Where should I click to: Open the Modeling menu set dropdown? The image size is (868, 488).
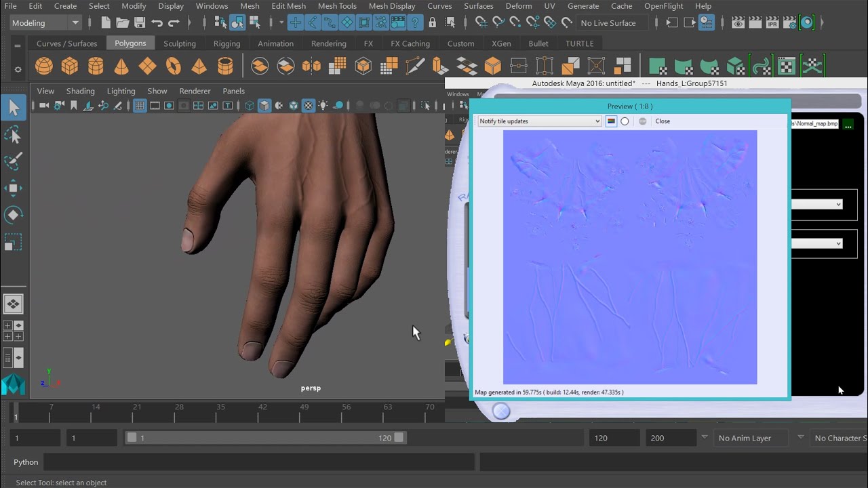(45, 22)
